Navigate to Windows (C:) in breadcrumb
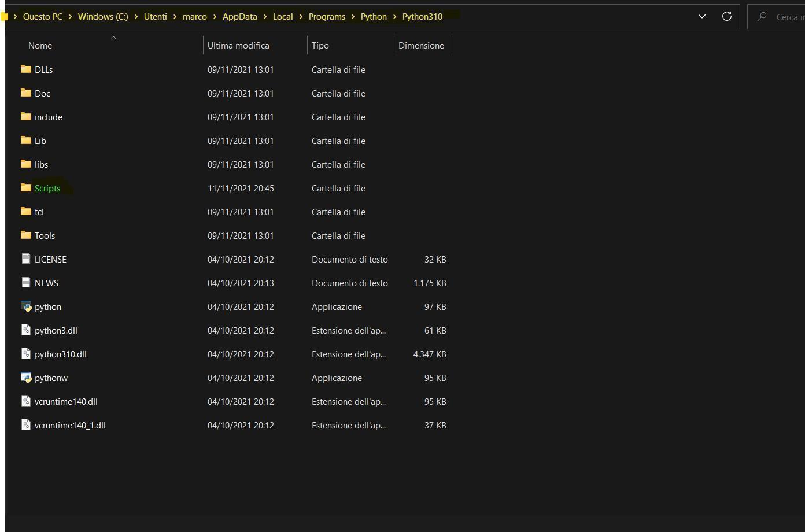The width and height of the screenshot is (805, 532). coord(103,17)
